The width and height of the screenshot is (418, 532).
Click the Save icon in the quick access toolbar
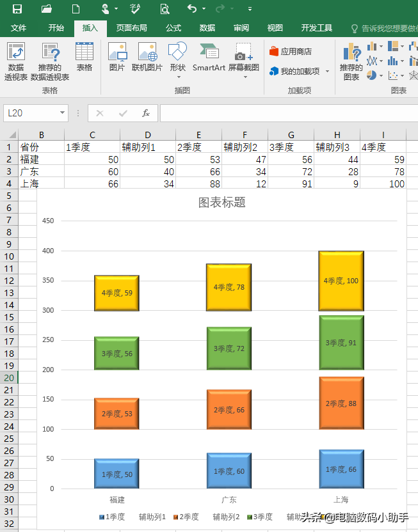17,9
